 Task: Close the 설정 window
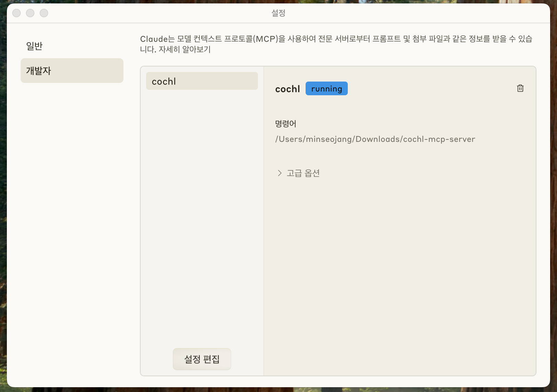(16, 13)
